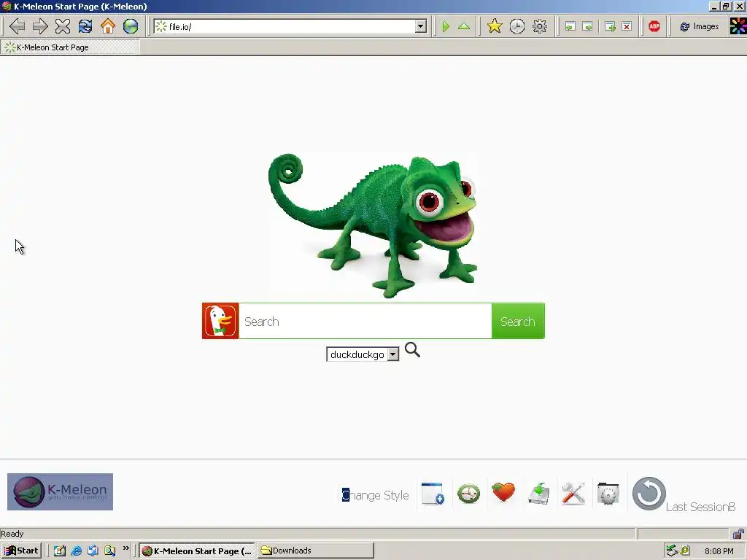Toggle Images loading in the toolbar
Screen dimensions: 747x560
click(699, 27)
